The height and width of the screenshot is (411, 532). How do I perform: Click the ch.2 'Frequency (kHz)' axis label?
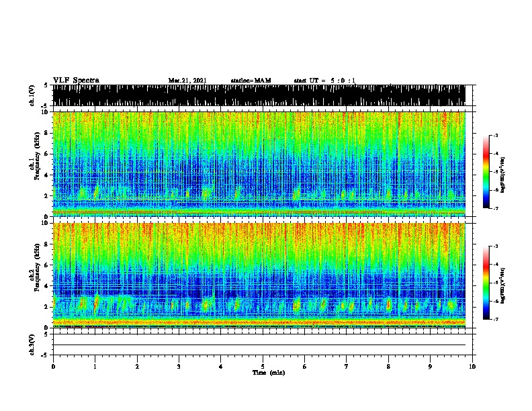point(37,267)
